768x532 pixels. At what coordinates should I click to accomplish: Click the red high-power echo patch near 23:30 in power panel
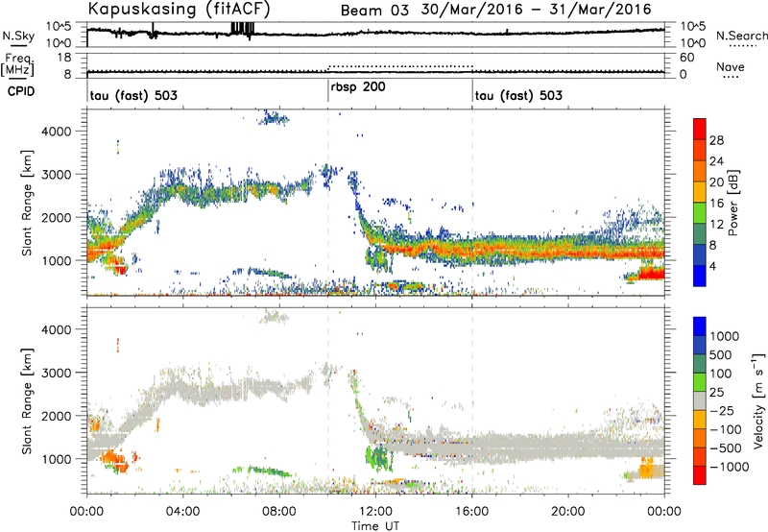click(x=651, y=273)
